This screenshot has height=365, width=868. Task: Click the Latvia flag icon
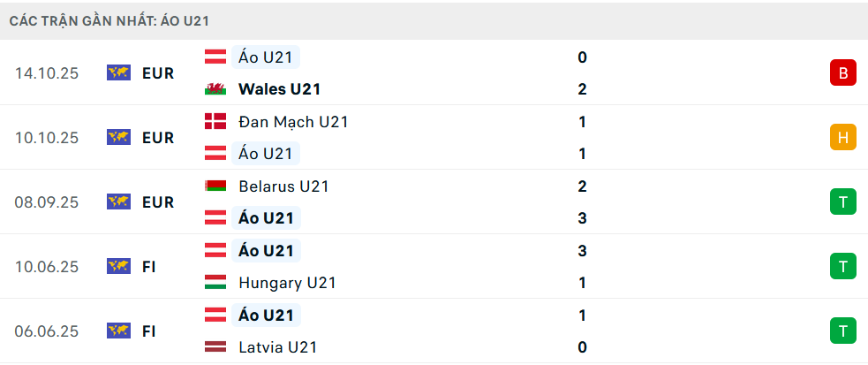tap(215, 347)
